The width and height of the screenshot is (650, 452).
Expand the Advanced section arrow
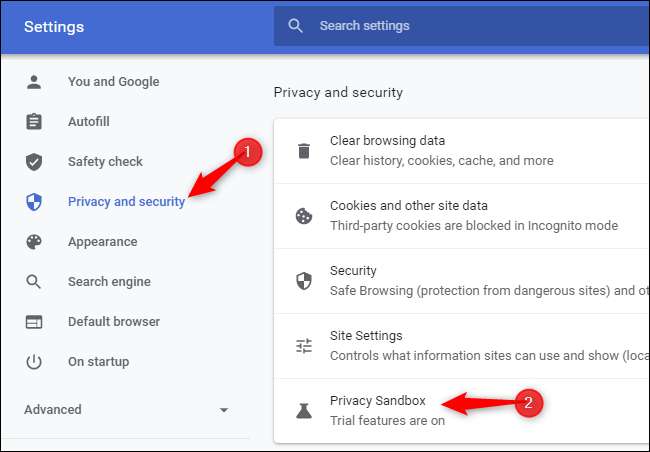pyautogui.click(x=224, y=410)
